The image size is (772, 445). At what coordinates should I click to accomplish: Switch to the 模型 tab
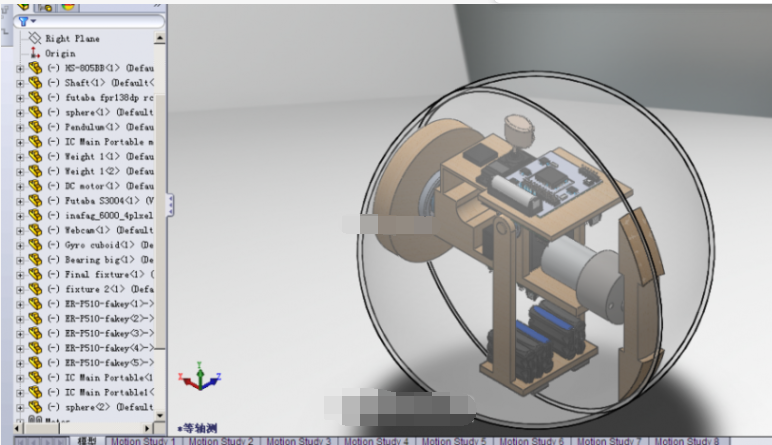point(87,441)
